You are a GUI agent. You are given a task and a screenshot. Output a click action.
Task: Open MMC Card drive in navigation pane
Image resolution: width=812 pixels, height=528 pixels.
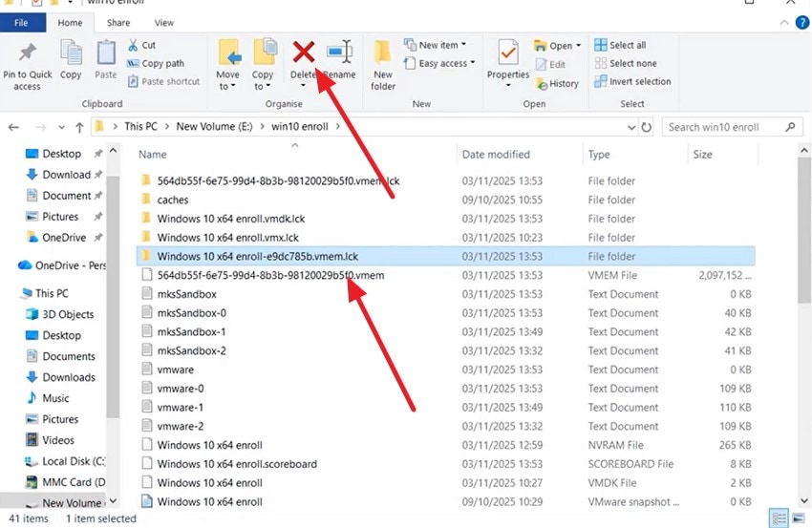pyautogui.click(x=65, y=482)
